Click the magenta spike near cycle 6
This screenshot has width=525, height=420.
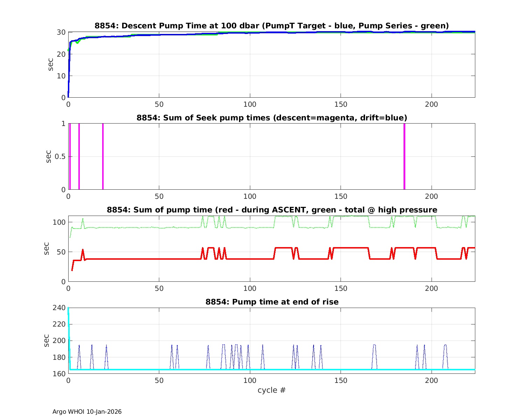click(x=79, y=156)
